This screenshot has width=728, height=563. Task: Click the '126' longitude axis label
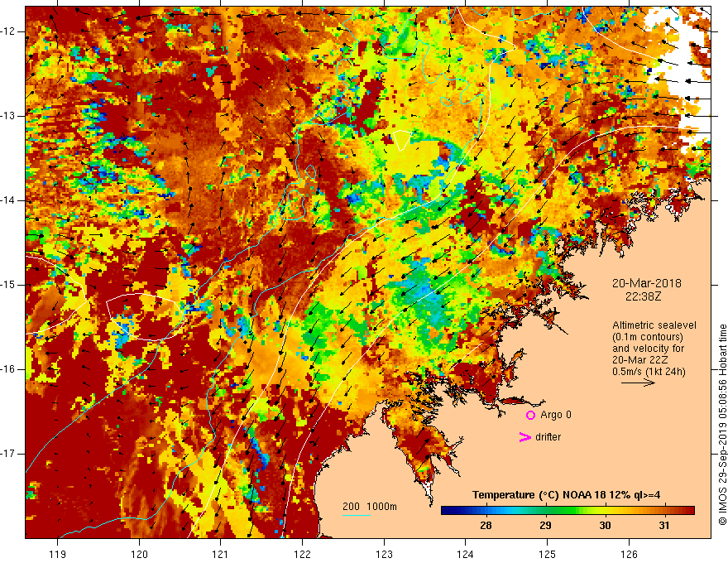tap(629, 554)
